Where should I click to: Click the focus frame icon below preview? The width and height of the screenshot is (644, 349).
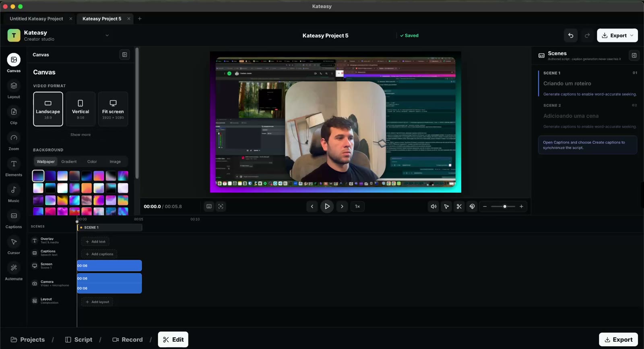221,206
